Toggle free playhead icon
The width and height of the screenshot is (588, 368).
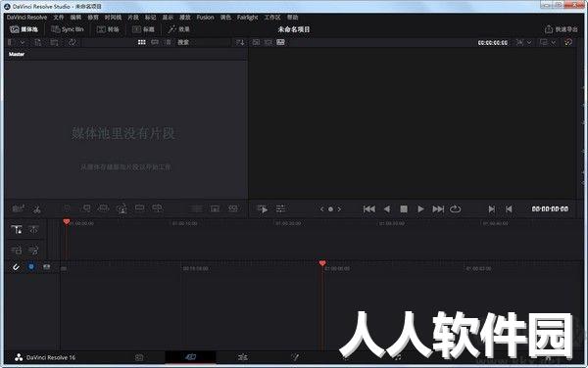point(33,229)
